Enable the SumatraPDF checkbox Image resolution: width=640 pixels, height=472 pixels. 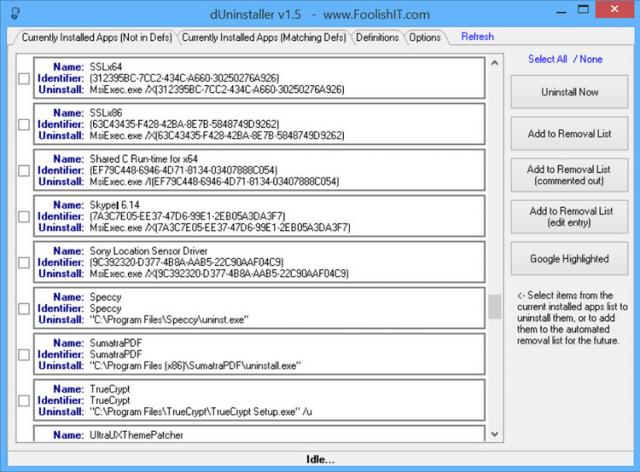tap(24, 354)
